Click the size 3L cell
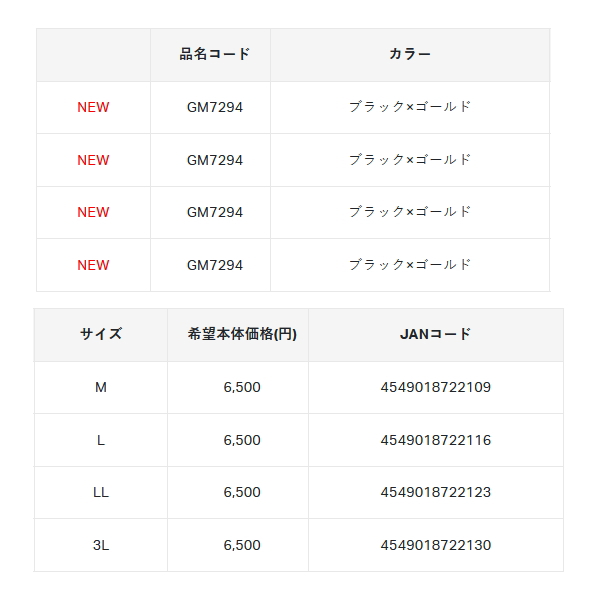The height and width of the screenshot is (600, 600). (101, 545)
